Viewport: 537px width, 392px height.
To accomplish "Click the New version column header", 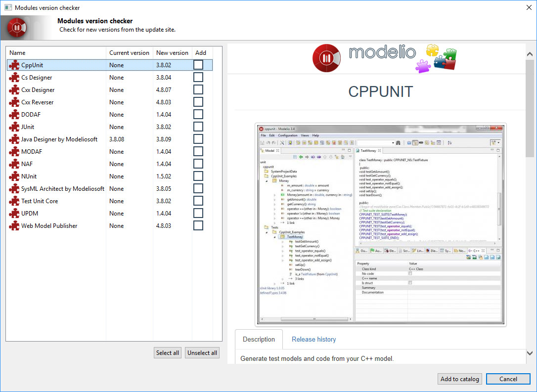I will 172,53.
